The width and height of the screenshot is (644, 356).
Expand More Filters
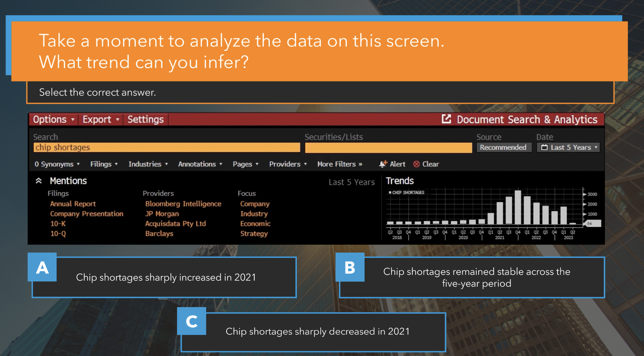339,164
